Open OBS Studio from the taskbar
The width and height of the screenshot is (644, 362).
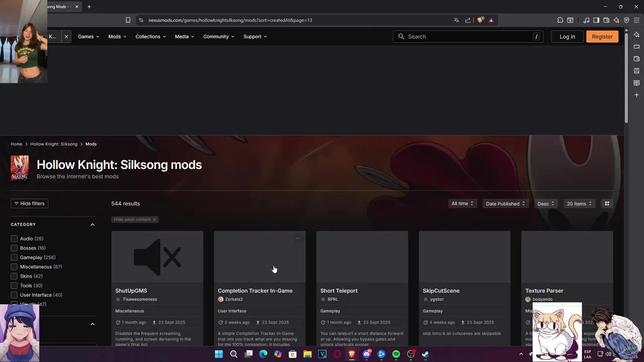(x=411, y=354)
